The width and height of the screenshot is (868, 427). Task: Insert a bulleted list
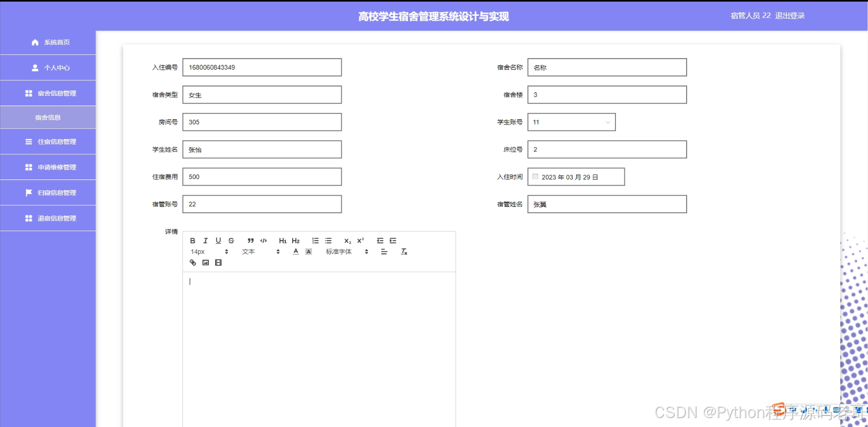328,241
